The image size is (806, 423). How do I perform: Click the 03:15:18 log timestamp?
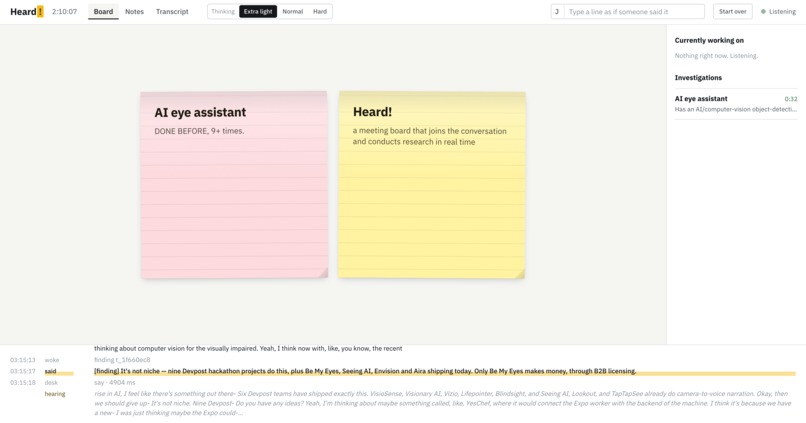tap(23, 382)
